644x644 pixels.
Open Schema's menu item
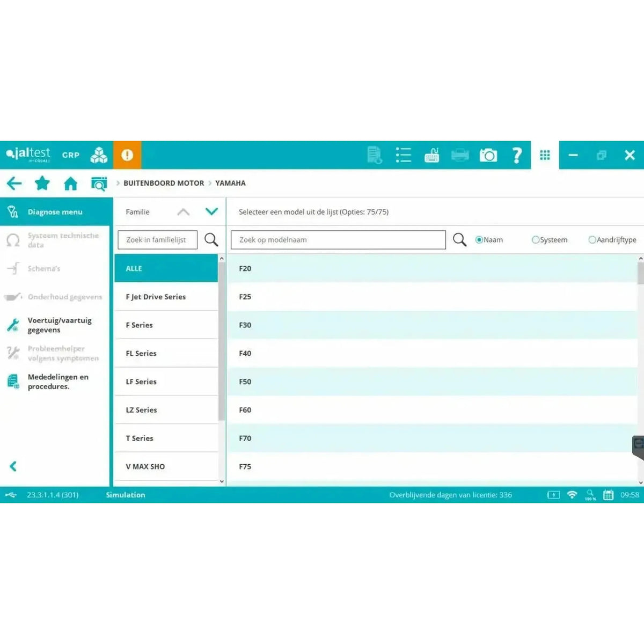point(55,268)
